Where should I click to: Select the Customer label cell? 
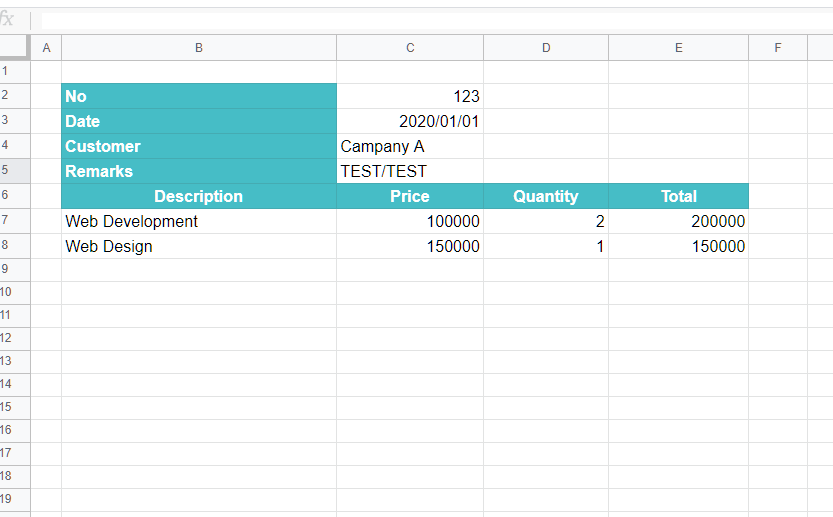click(199, 146)
